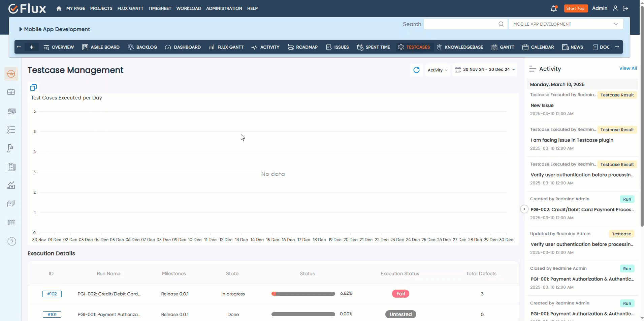Open 'I am facing issue in Testcase plugin'

(572, 140)
